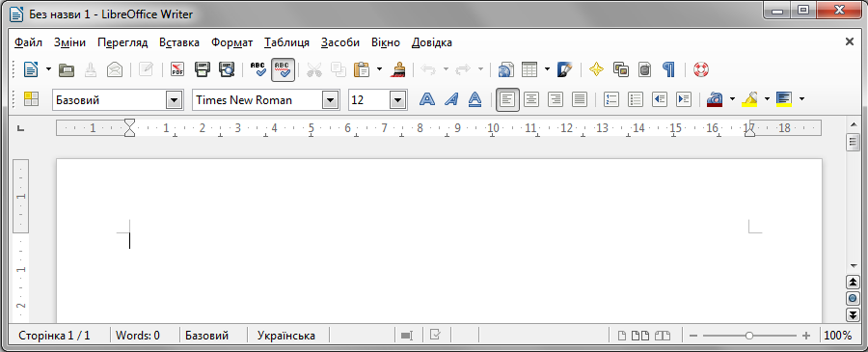This screenshot has height=352, width=868.
Task: Click the Previous Page double-arrow button
Action: pyautogui.click(x=854, y=282)
